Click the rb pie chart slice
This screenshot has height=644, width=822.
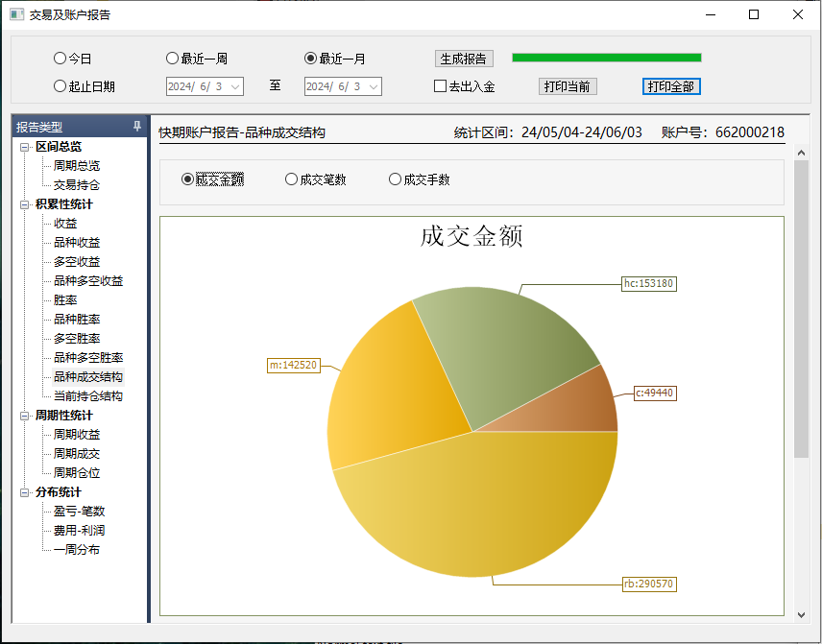tap(480, 509)
